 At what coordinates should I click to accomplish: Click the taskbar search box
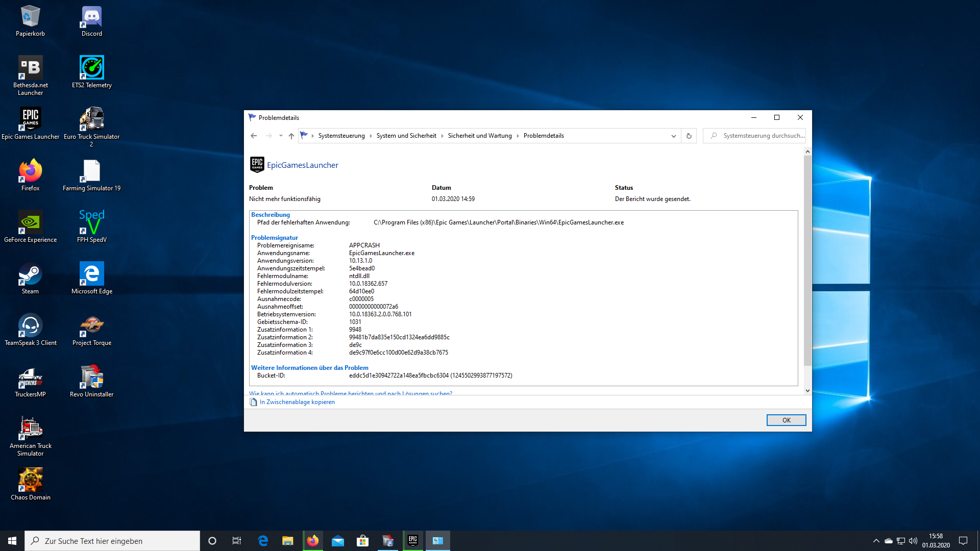click(x=112, y=541)
